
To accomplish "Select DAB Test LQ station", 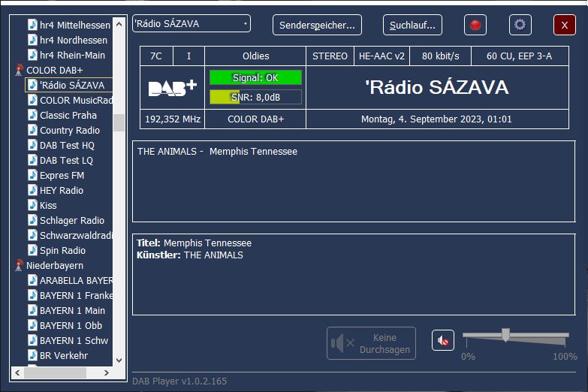I will click(x=66, y=160).
